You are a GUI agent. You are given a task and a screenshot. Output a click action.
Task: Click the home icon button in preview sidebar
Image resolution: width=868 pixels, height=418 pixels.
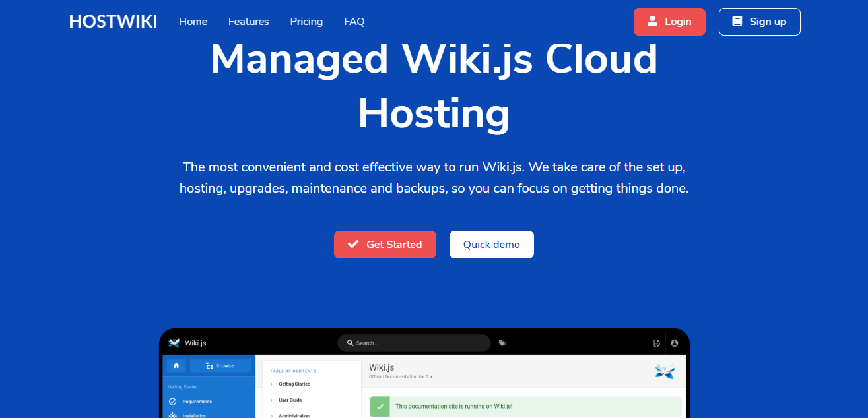pyautogui.click(x=176, y=365)
